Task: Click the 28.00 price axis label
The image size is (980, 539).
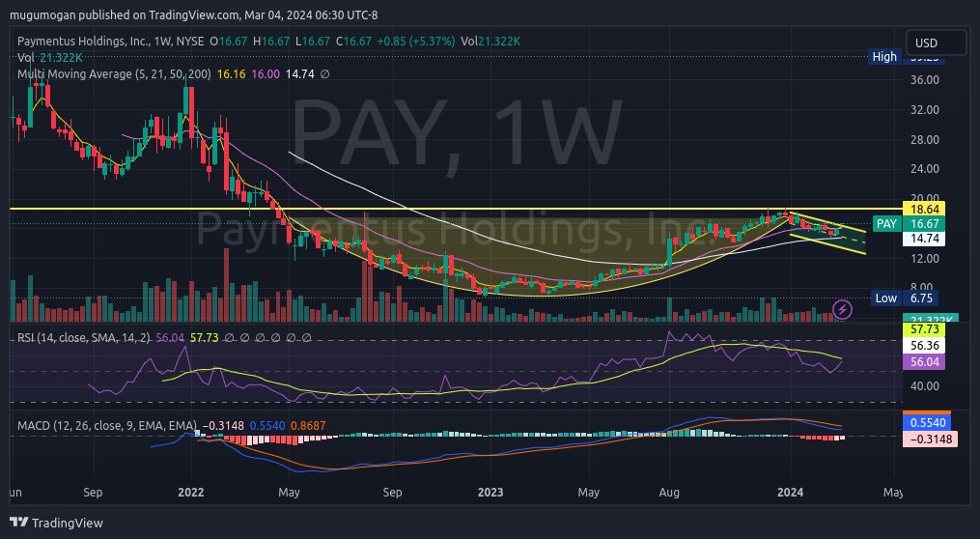Action: 924,139
